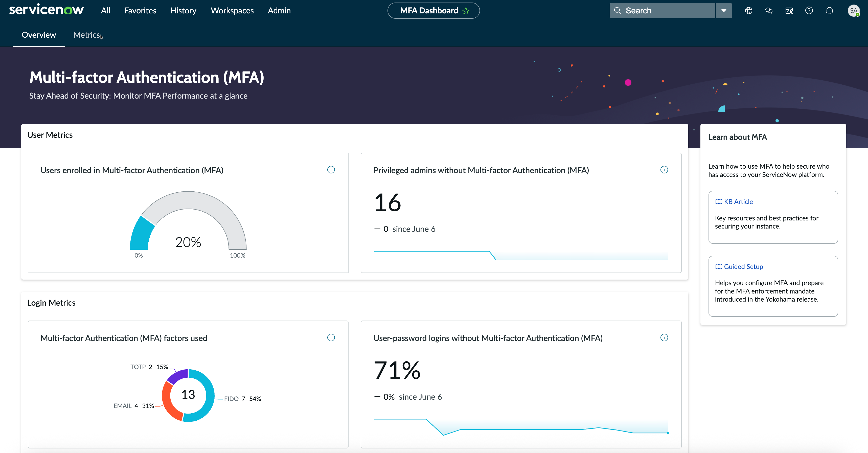Open the History menu

click(x=183, y=10)
